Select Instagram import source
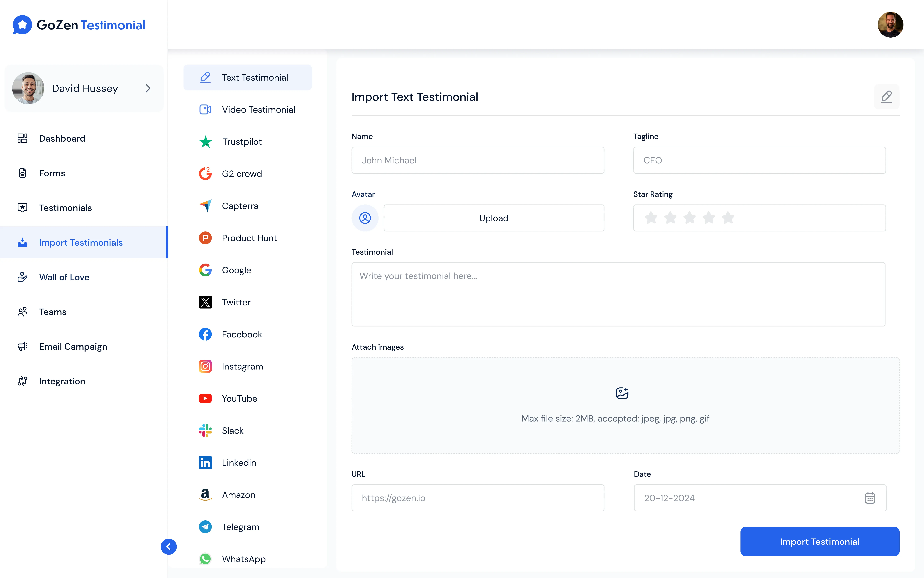The height and width of the screenshot is (578, 924). pos(248,367)
